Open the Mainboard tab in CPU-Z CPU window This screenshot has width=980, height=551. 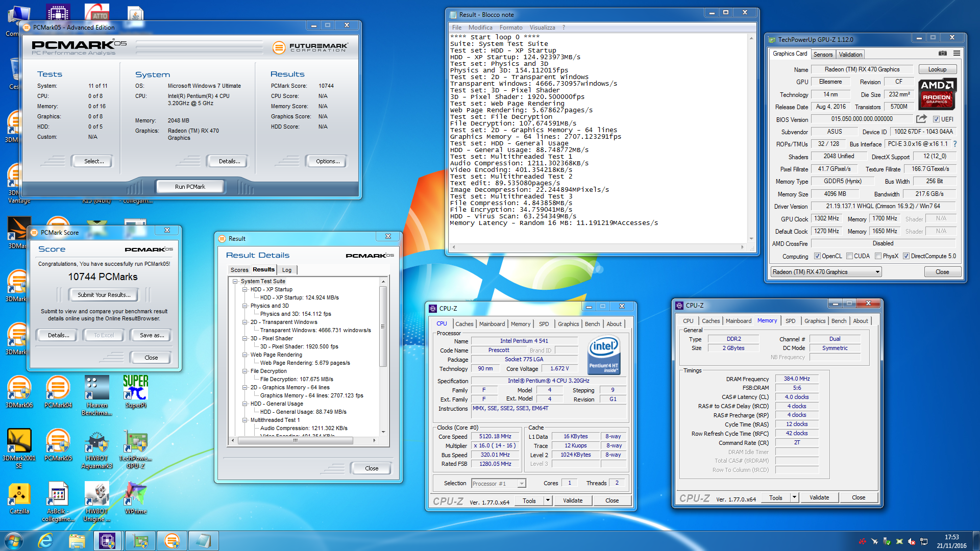[x=492, y=324]
